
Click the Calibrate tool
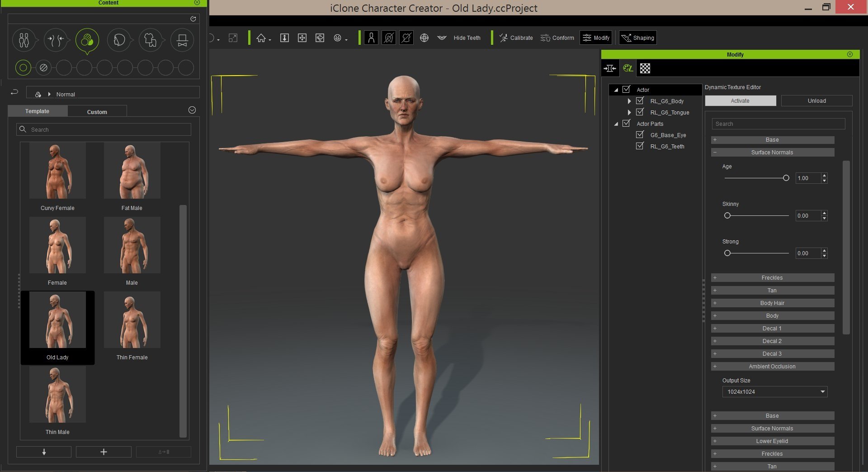click(x=516, y=38)
